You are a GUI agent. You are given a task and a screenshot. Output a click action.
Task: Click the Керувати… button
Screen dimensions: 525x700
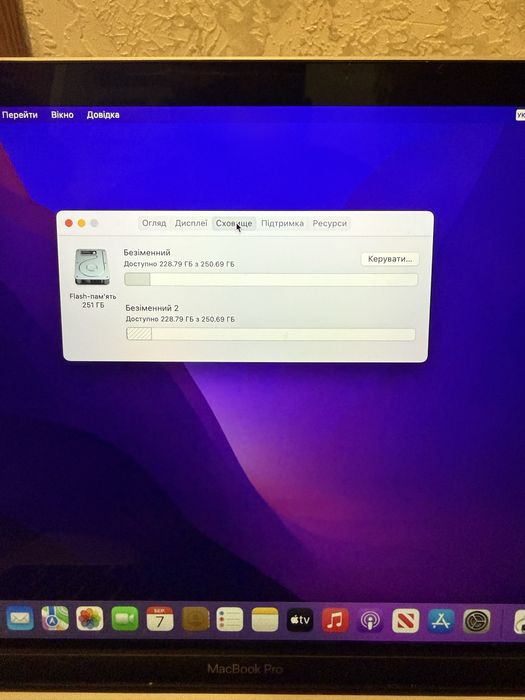[390, 259]
